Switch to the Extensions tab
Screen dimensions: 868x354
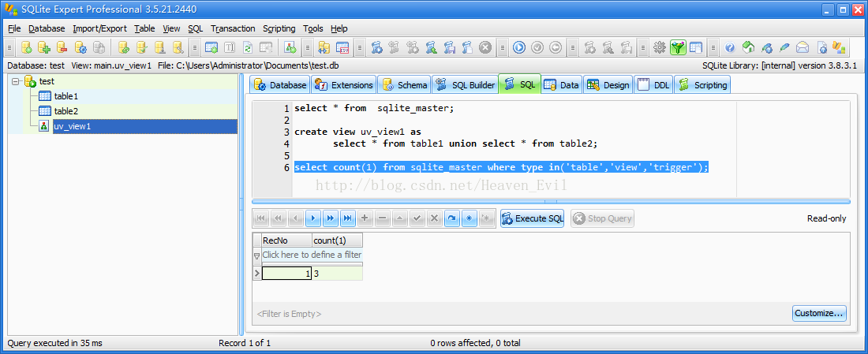pyautogui.click(x=344, y=84)
